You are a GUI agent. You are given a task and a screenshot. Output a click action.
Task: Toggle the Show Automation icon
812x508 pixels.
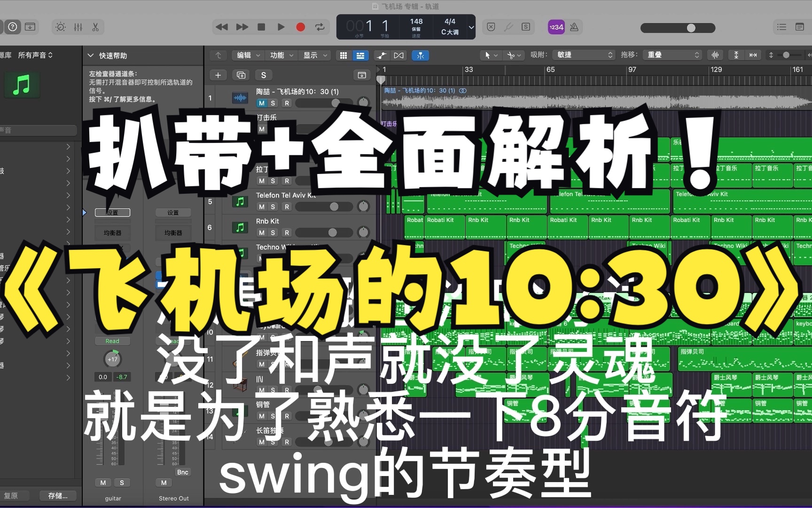click(x=382, y=56)
